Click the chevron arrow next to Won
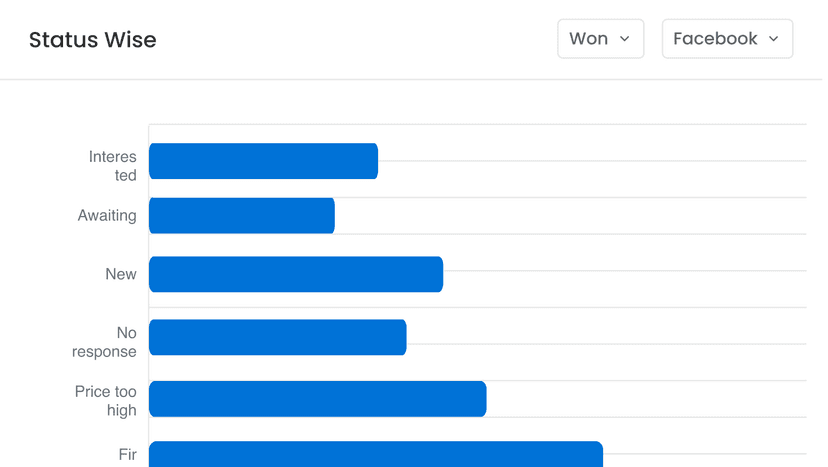This screenshot has height=467, width=828. point(625,39)
